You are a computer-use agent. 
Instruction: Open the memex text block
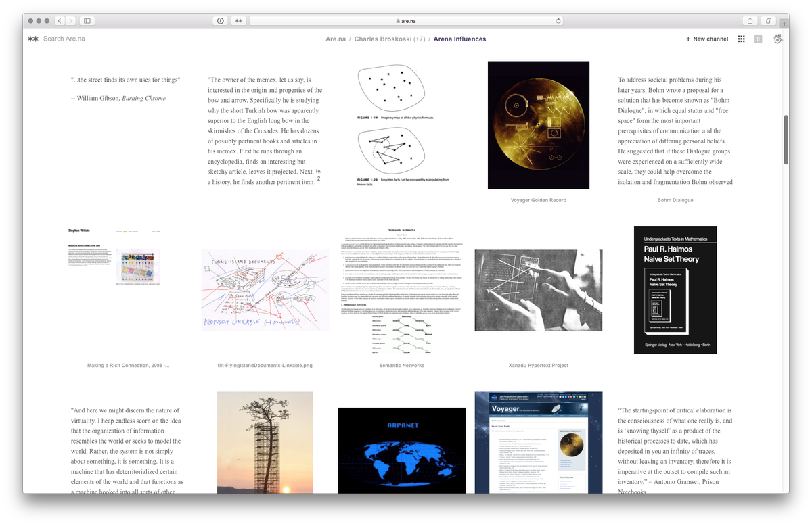click(265, 130)
